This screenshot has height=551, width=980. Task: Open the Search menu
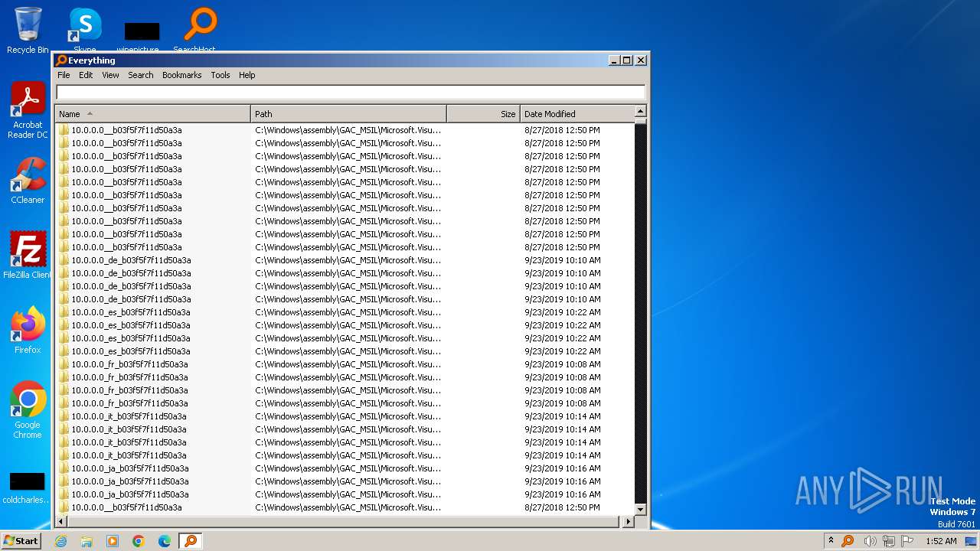(x=140, y=75)
